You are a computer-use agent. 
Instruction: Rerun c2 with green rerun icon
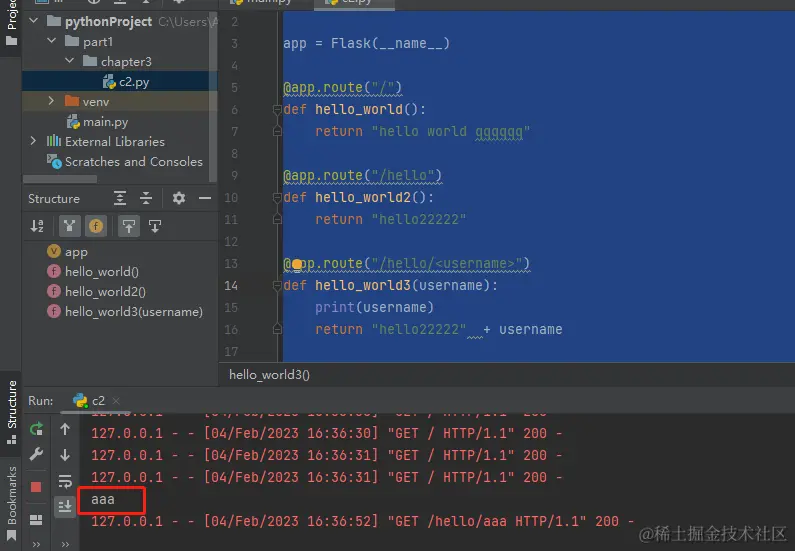coord(36,429)
